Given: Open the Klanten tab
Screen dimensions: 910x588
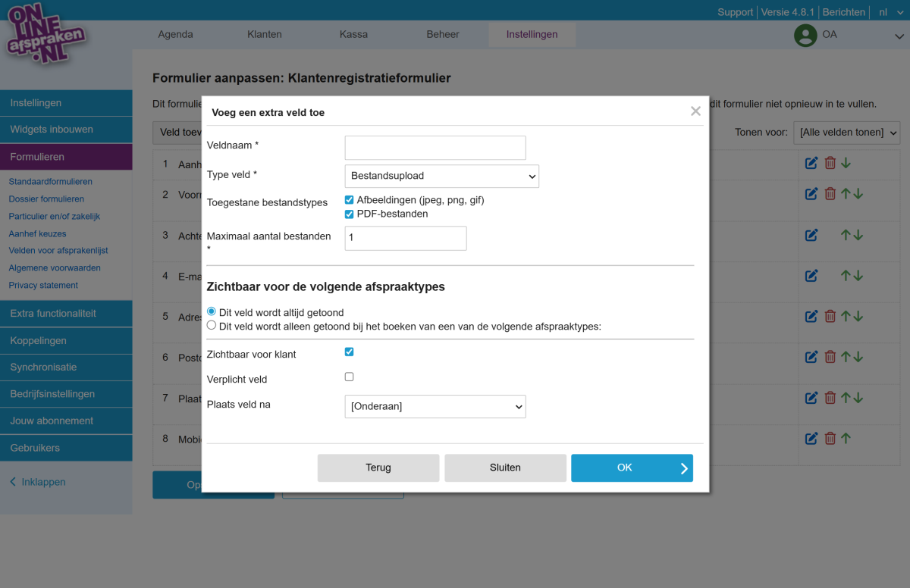Looking at the screenshot, I should click(265, 34).
